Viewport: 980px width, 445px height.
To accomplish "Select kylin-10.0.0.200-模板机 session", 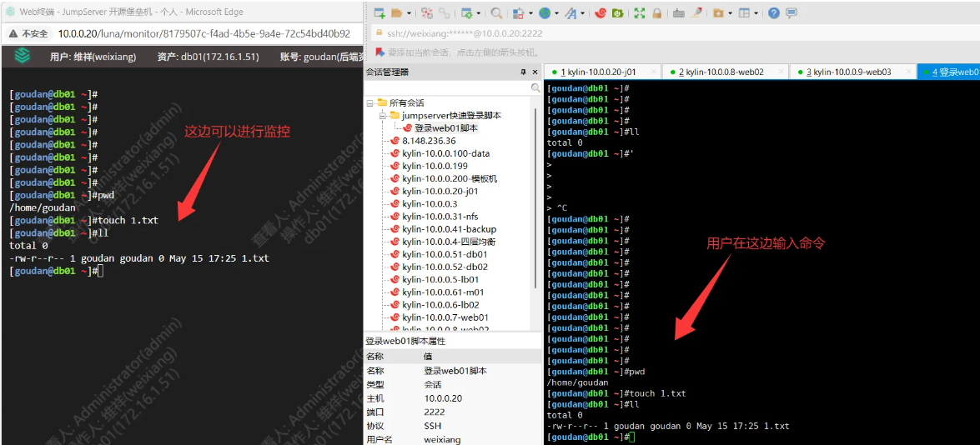I will point(450,178).
